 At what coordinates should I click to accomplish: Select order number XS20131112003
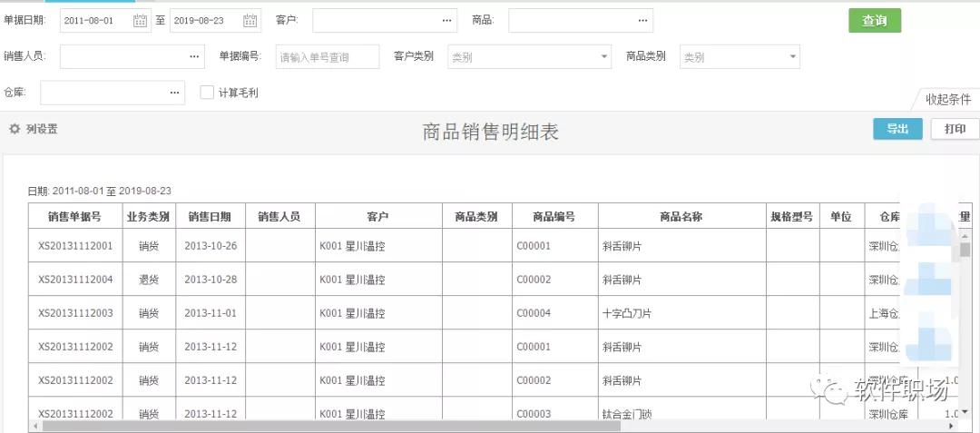[x=75, y=313]
